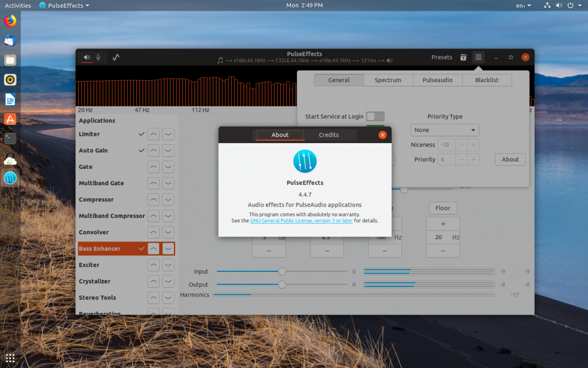Click the waveform test signals icon
Viewport: 588px width, 368px height.
(116, 57)
